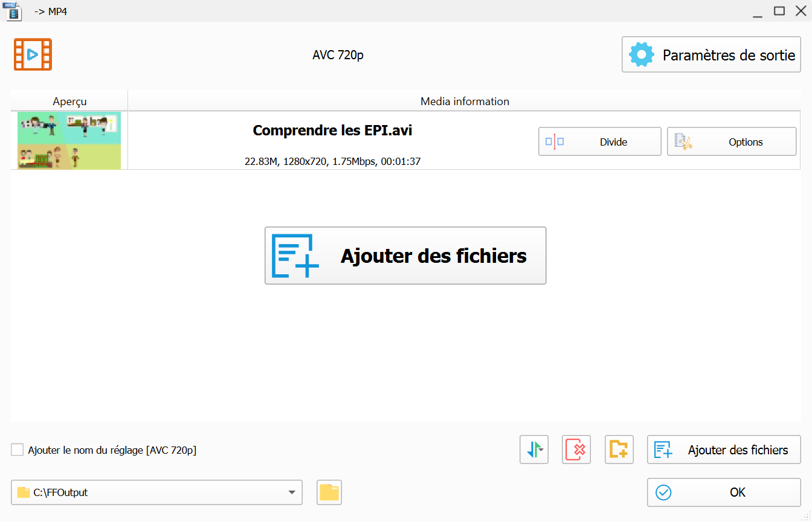Viewport: 812px width, 522px height.
Task: Expand the C:\FFOutput output folder dropdown
Action: point(292,492)
